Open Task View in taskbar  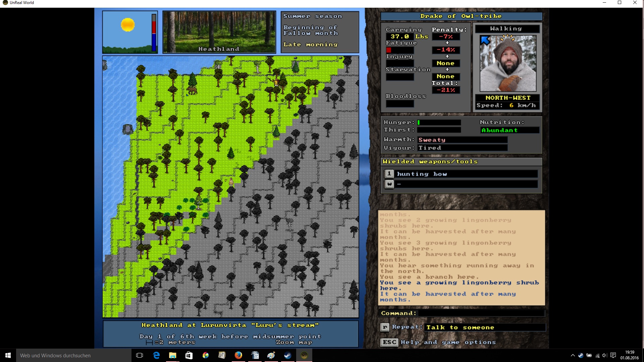tap(140, 355)
